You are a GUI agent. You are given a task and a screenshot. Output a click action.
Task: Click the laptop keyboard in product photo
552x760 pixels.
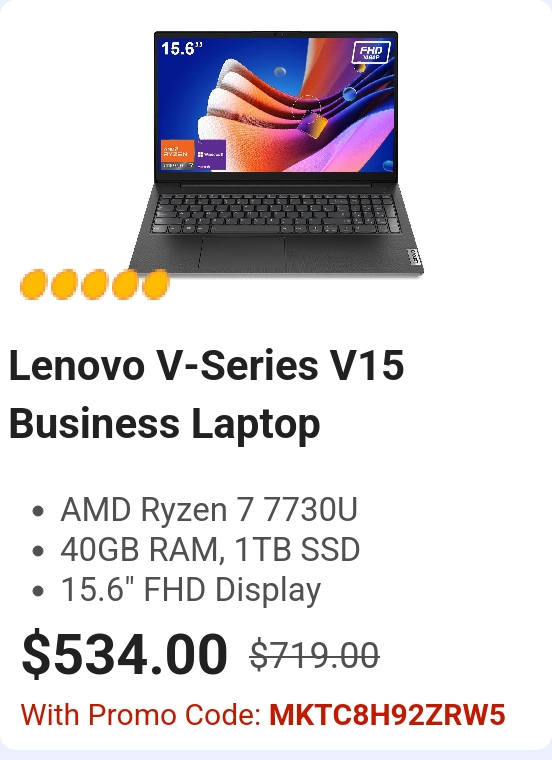coord(276,214)
